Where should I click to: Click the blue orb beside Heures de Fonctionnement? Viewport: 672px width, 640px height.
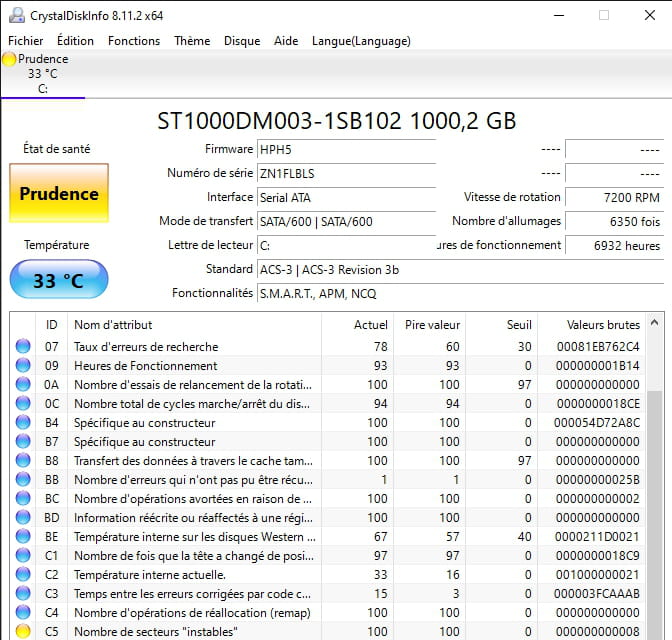pyautogui.click(x=23, y=365)
